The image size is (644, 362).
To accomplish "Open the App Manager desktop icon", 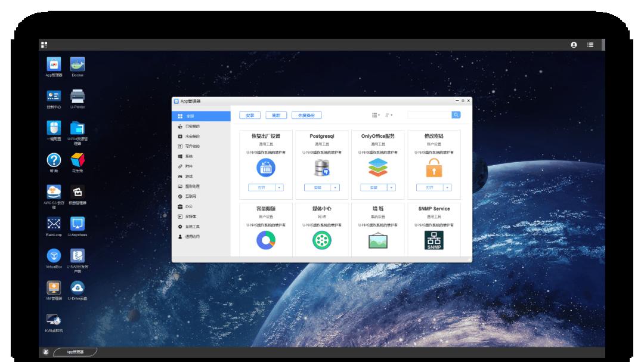I will coord(54,64).
